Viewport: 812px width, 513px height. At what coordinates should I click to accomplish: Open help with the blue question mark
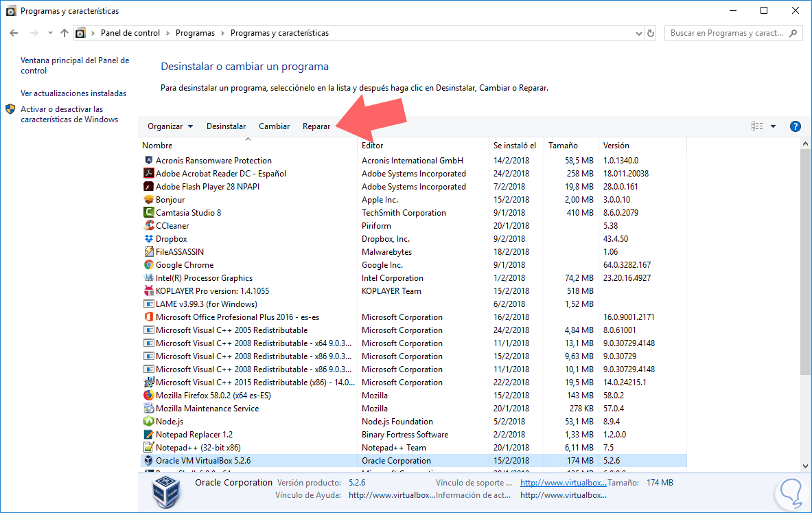pyautogui.click(x=796, y=126)
